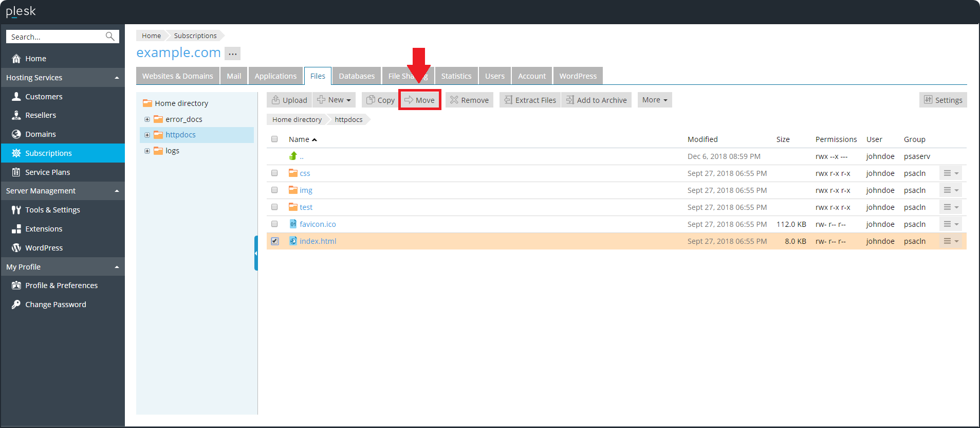
Task: Click the Extract Files icon
Action: (x=508, y=100)
